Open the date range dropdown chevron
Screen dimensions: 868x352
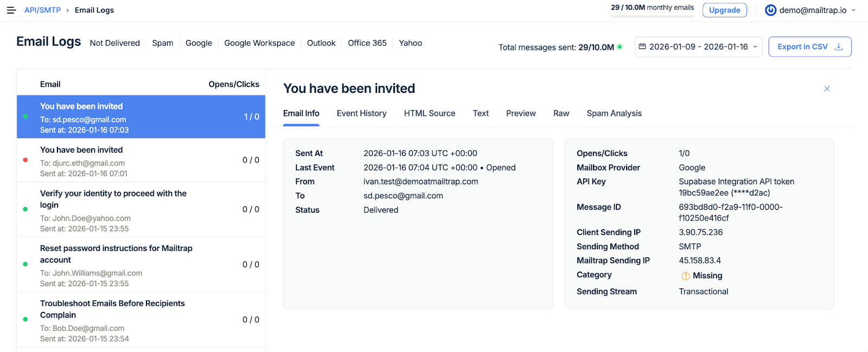coord(755,47)
